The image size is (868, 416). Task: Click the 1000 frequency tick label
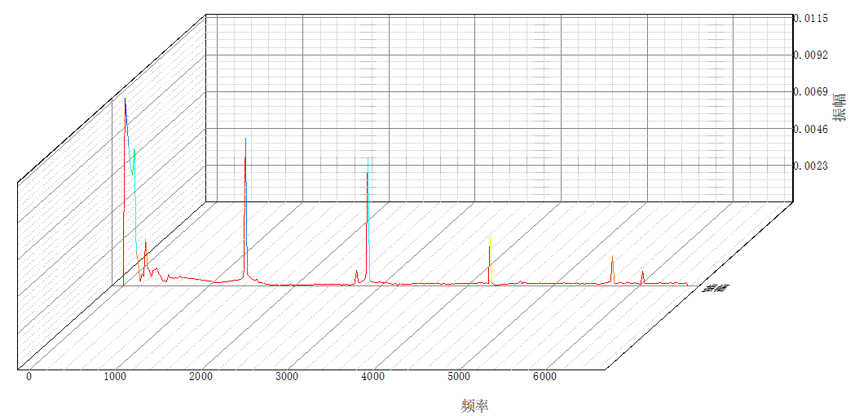click(x=115, y=377)
